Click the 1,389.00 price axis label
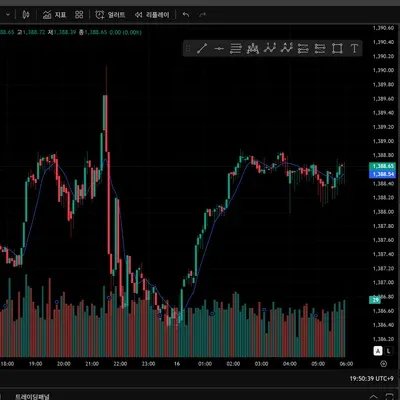400x400 pixels. click(383, 141)
